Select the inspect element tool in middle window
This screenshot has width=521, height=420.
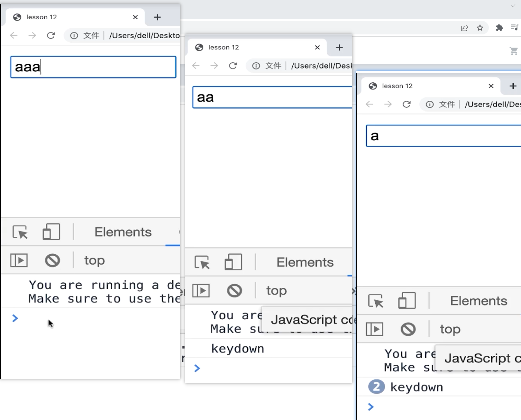(x=202, y=262)
